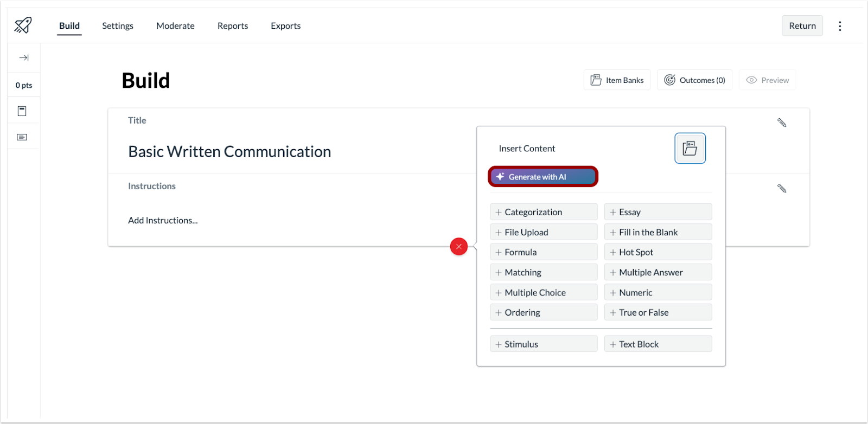
Task: Add a Matching question
Action: point(544,272)
